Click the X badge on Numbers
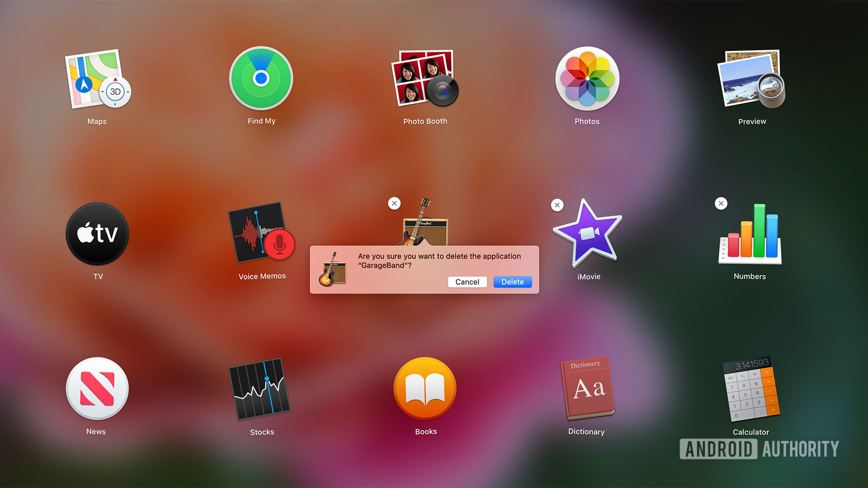 (x=721, y=203)
